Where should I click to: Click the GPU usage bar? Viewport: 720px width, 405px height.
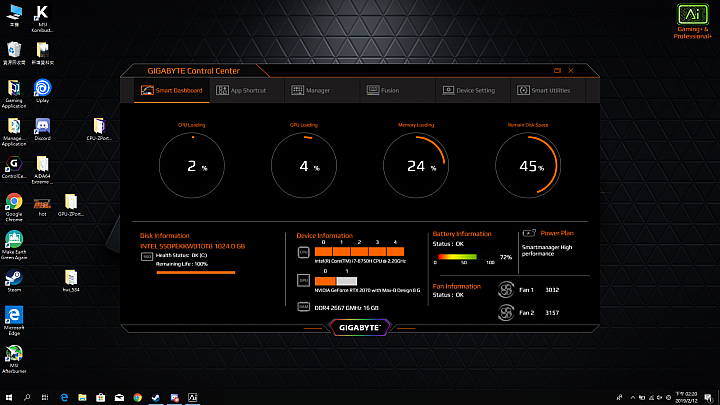336,281
